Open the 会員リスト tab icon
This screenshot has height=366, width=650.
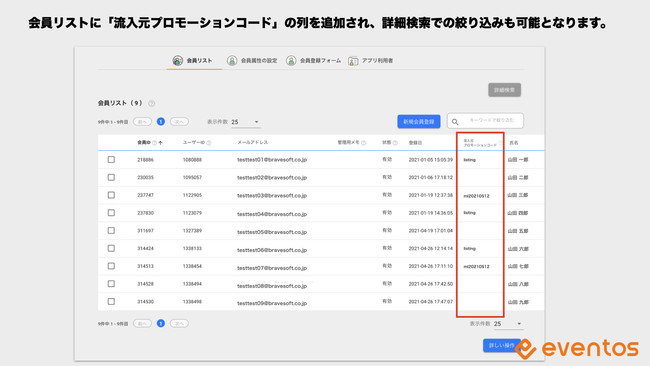[x=177, y=61]
